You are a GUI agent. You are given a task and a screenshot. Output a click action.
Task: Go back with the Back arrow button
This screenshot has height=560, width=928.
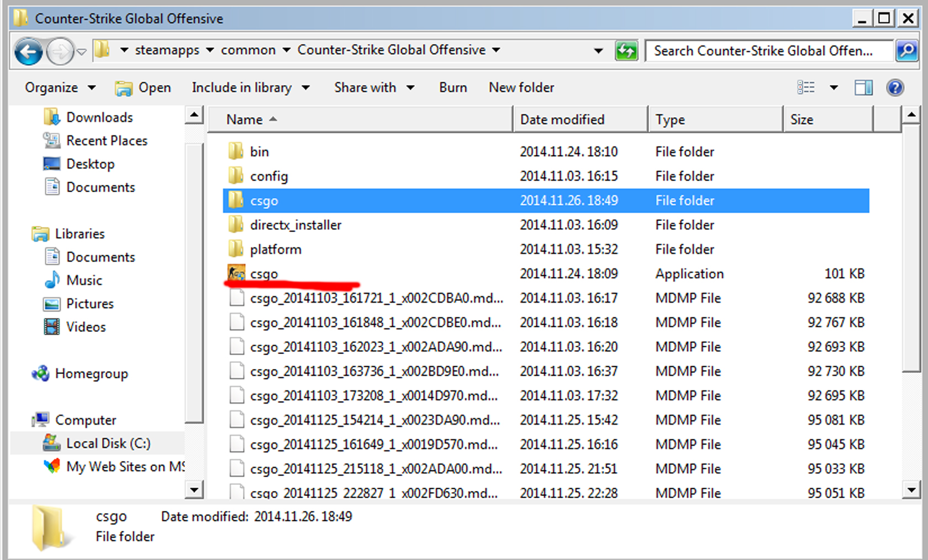28,52
